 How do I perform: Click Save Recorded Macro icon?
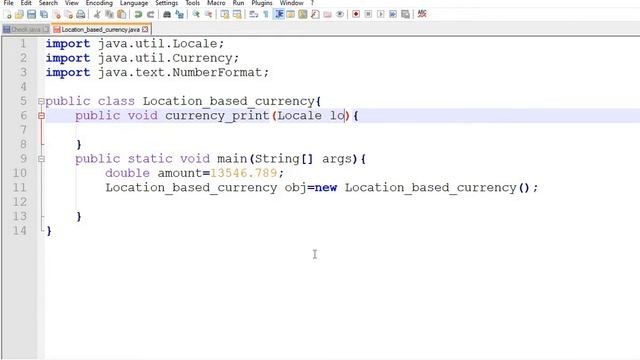pyautogui.click(x=405, y=15)
